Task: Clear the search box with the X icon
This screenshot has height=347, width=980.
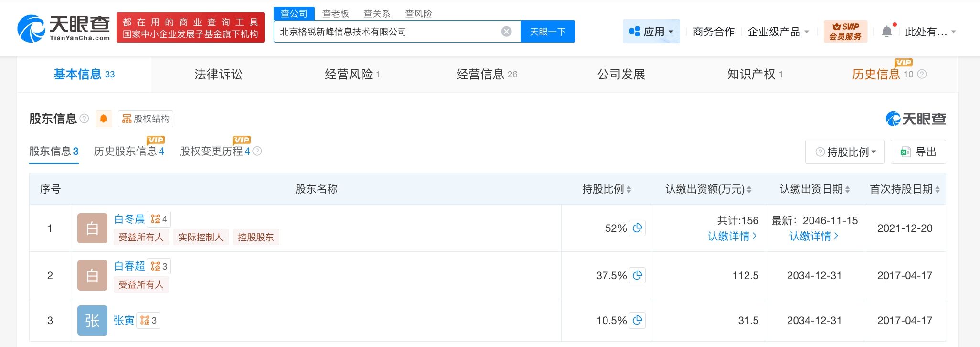Action: pyautogui.click(x=506, y=32)
